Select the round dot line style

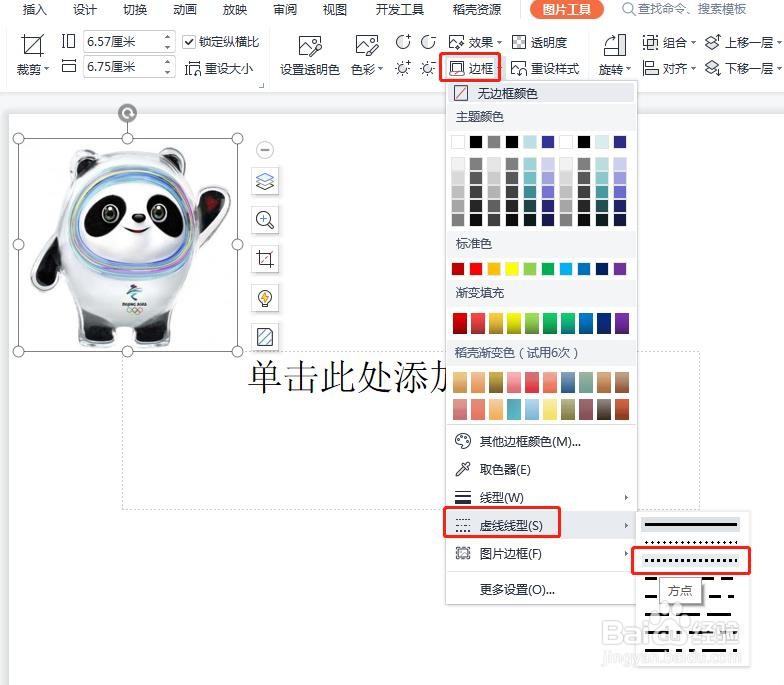point(691,542)
